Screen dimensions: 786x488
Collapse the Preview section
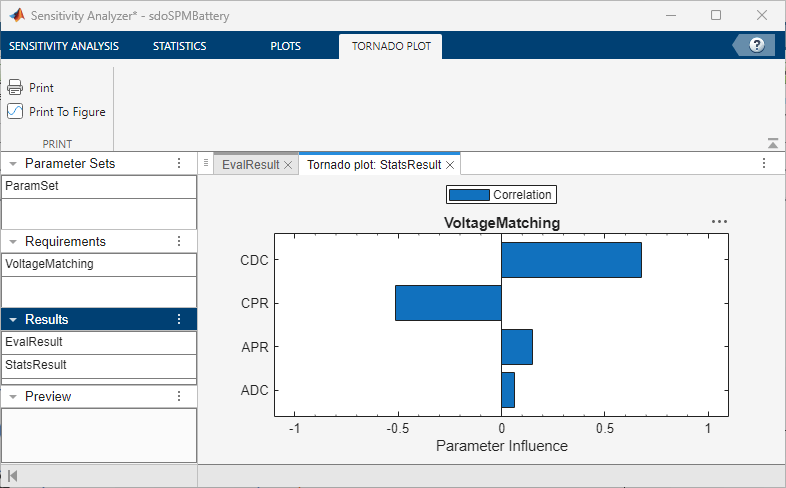[x=11, y=396]
